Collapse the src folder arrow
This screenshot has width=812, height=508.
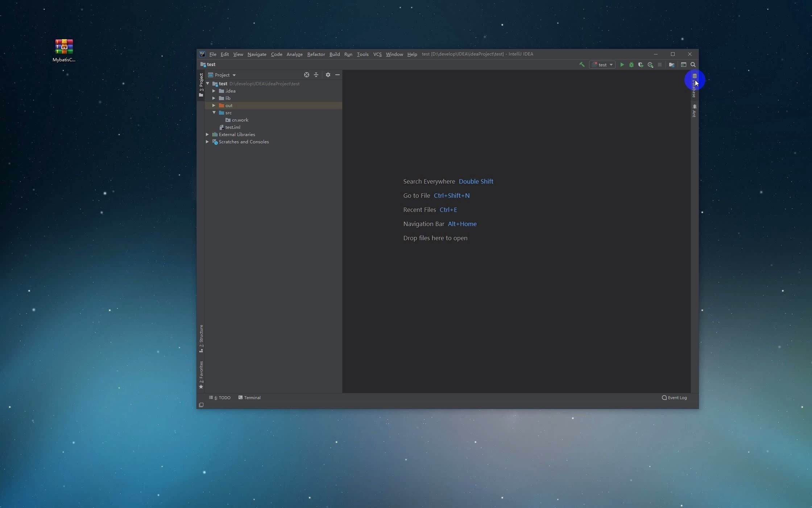(x=214, y=113)
